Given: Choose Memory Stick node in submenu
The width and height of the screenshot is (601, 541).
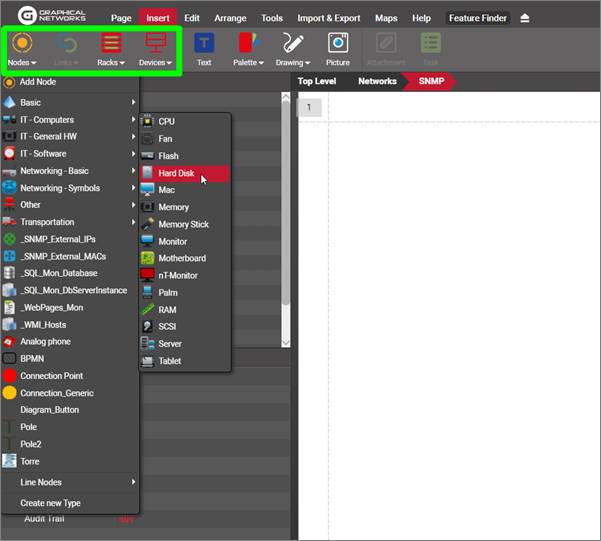Looking at the screenshot, I should pos(185,224).
